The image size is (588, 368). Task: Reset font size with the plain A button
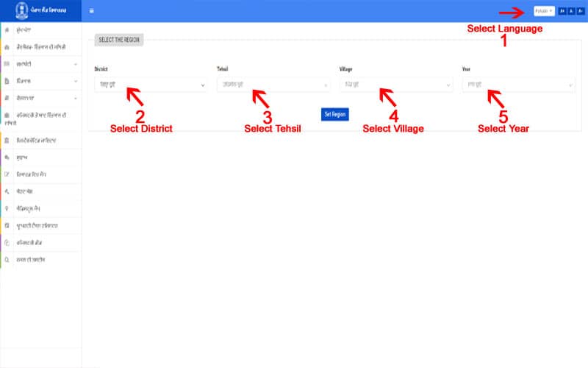coord(571,11)
